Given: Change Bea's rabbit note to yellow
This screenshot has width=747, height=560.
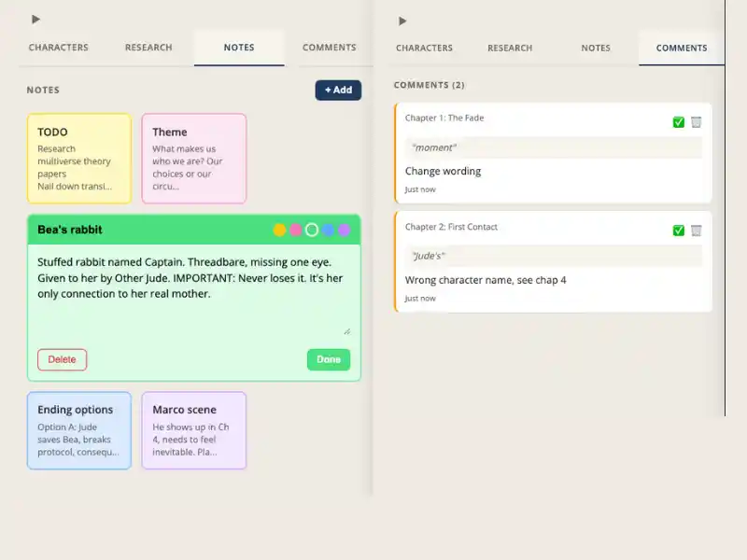Looking at the screenshot, I should [x=279, y=229].
